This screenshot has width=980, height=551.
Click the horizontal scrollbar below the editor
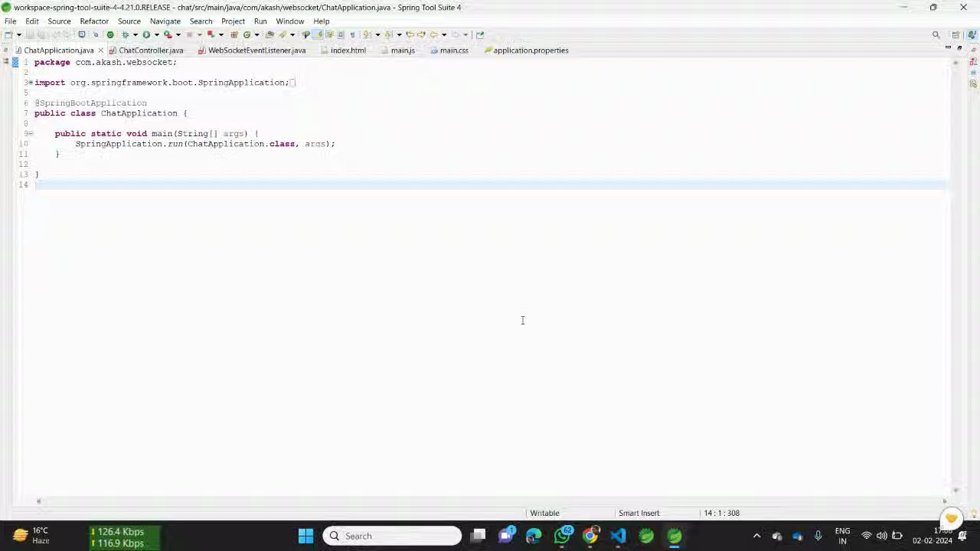[490, 501]
